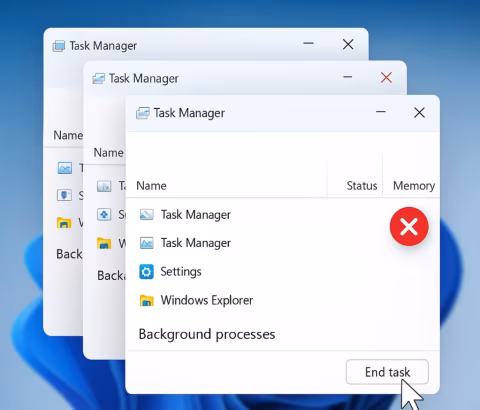
Task: Click the front window's Task Manager title icon
Action: pos(143,113)
